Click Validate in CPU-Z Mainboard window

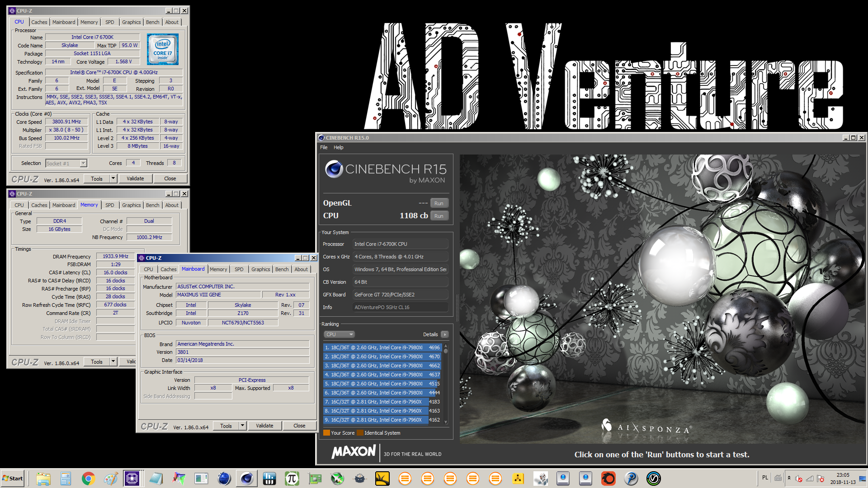pos(264,426)
